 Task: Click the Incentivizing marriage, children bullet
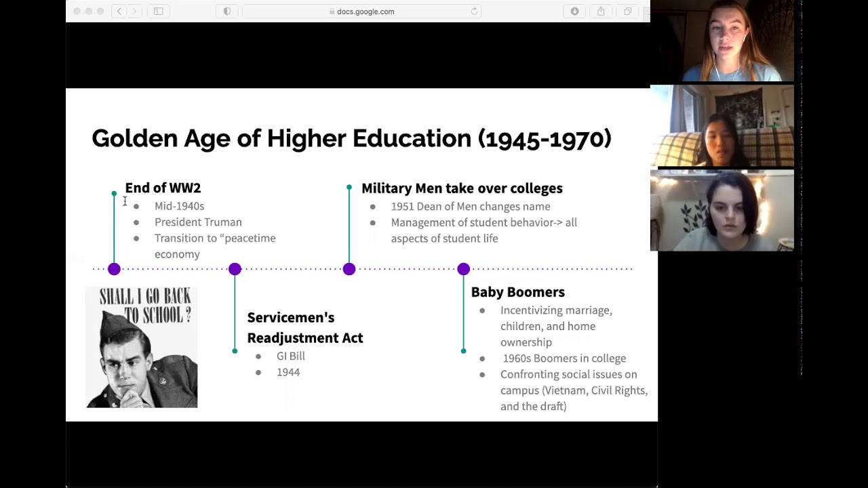click(x=556, y=326)
